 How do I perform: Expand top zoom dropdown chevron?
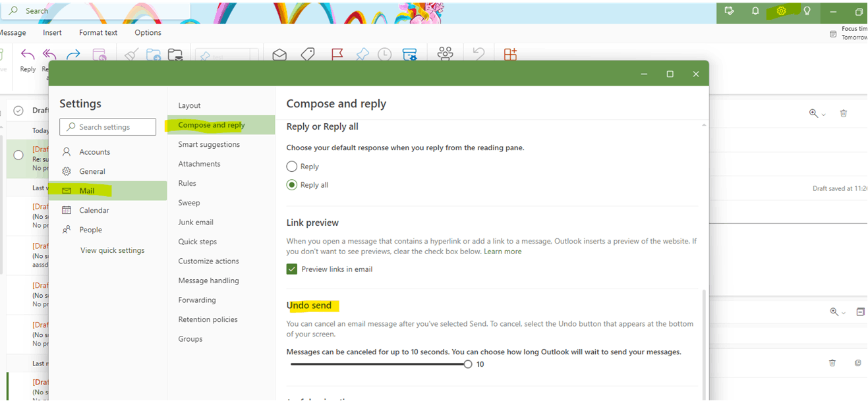point(824,115)
